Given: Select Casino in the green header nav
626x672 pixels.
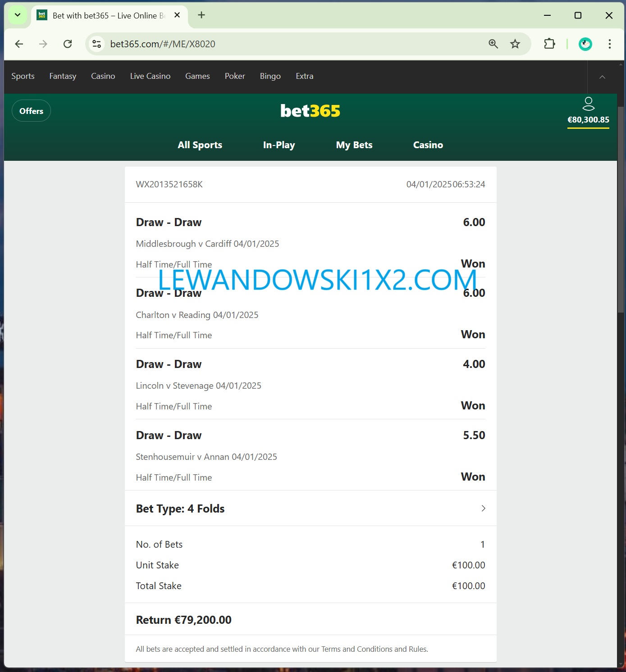Looking at the screenshot, I should pos(428,145).
